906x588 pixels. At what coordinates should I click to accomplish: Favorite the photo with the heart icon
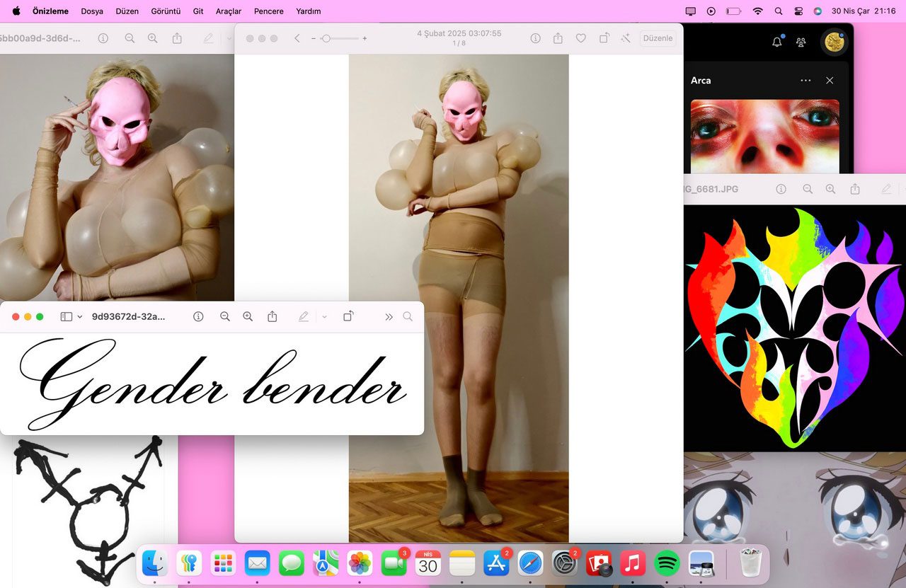coord(580,38)
